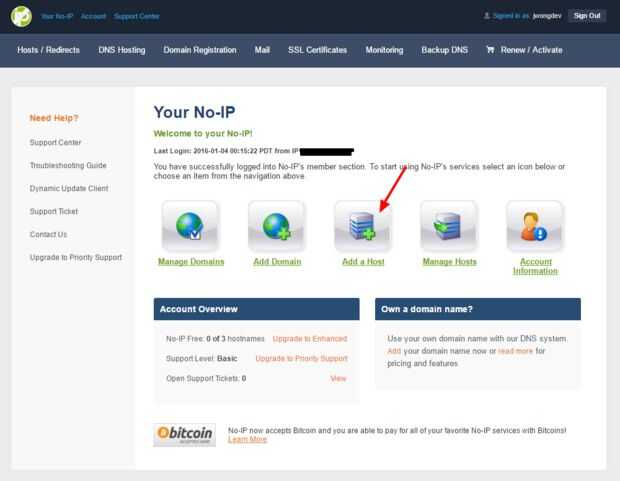Open the Support Ticket link
This screenshot has height=481, width=620.
[x=54, y=211]
